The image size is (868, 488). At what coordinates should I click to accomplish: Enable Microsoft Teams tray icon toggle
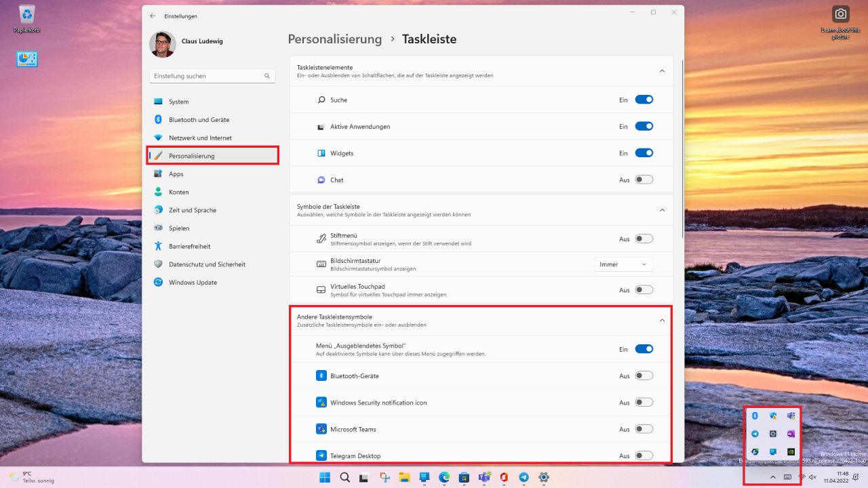coord(644,429)
